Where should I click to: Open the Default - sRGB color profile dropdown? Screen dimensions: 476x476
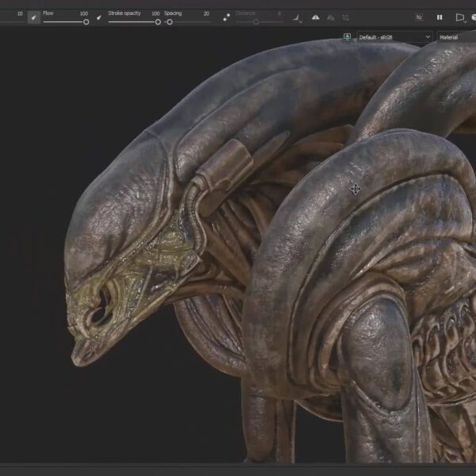(x=394, y=36)
